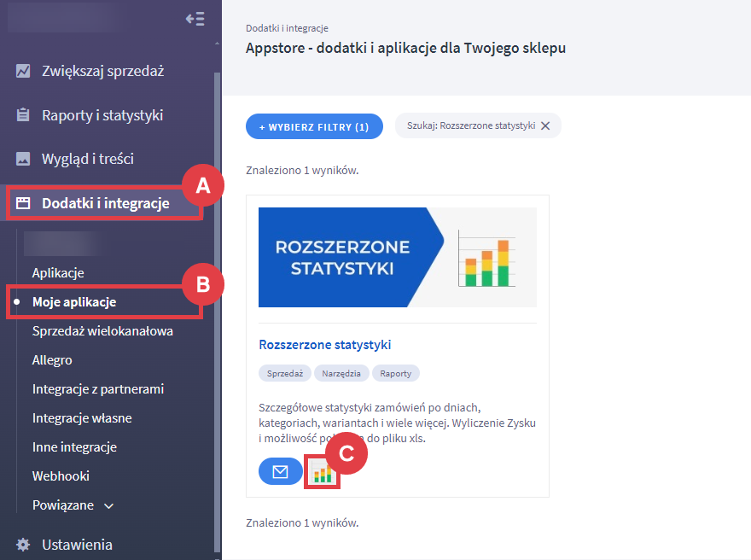Click the Wybierz filtry button

click(x=313, y=126)
